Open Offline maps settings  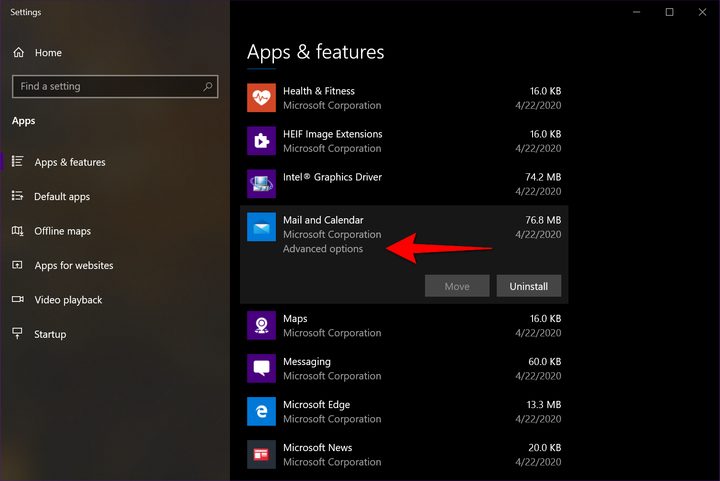[x=62, y=231]
